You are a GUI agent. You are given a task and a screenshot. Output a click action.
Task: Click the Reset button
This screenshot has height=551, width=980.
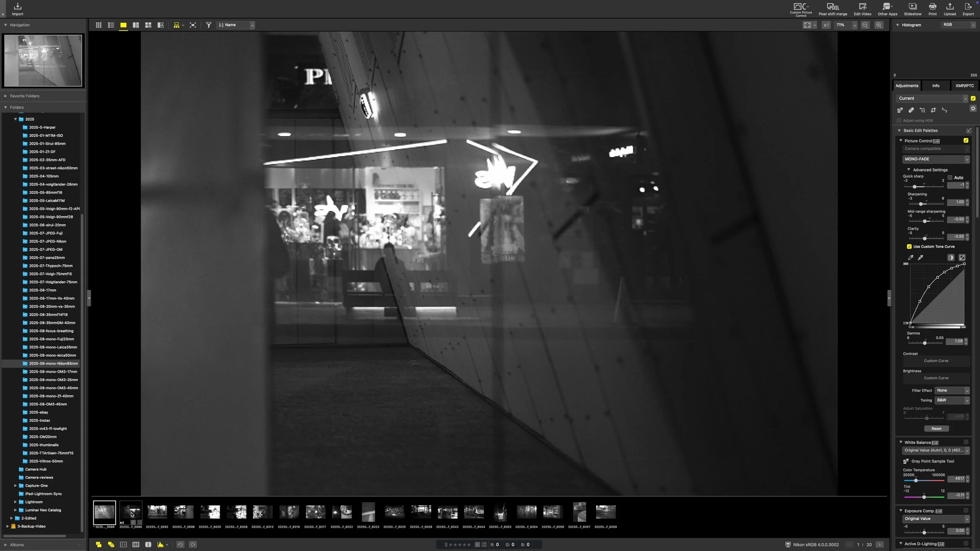tap(936, 428)
